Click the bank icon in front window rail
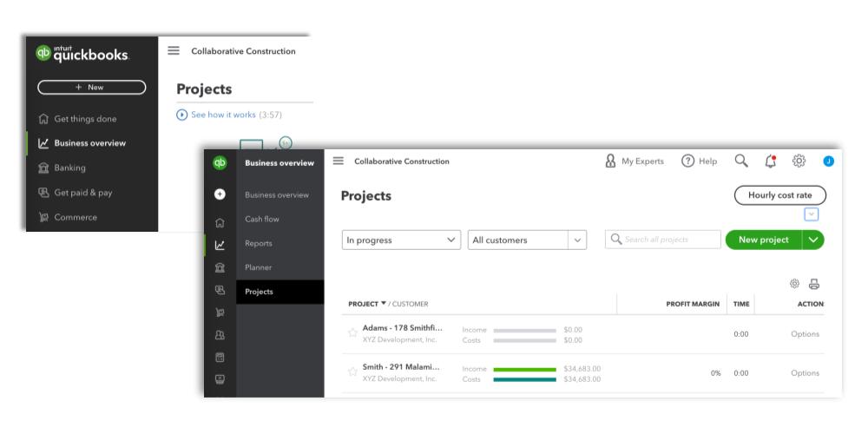The width and height of the screenshot is (868, 434). [x=220, y=268]
